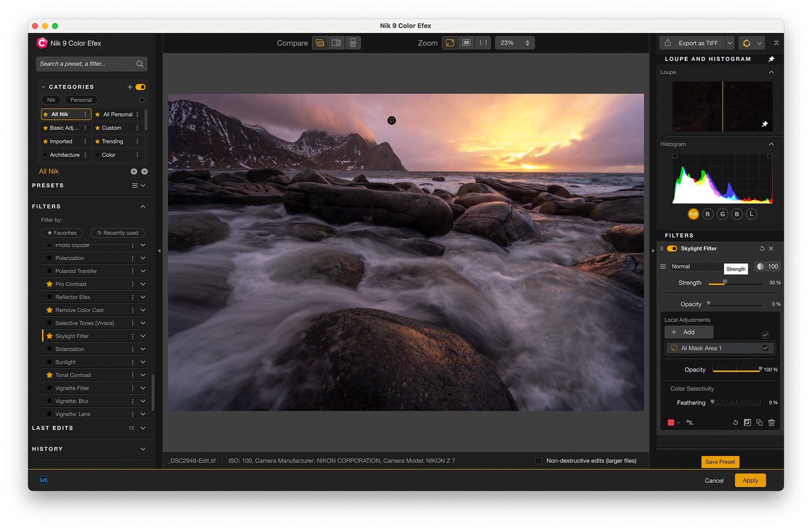Viewport: 812px width, 528px height.
Task: Go to previous category with left arrow
Action: click(134, 172)
